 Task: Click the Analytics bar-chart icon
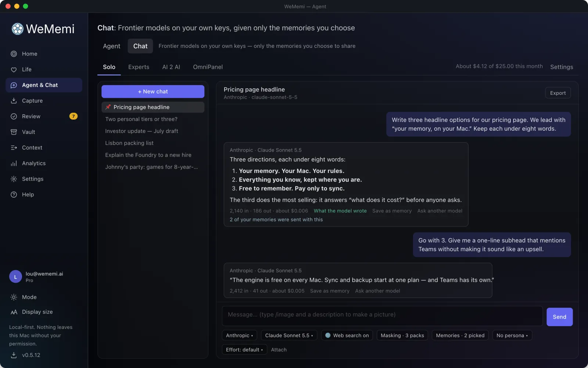click(x=14, y=163)
